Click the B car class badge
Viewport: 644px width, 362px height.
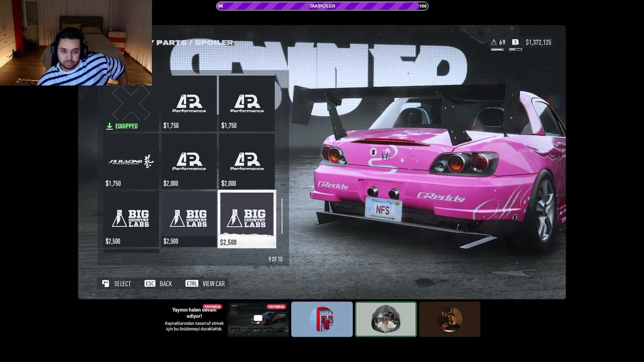(515, 42)
